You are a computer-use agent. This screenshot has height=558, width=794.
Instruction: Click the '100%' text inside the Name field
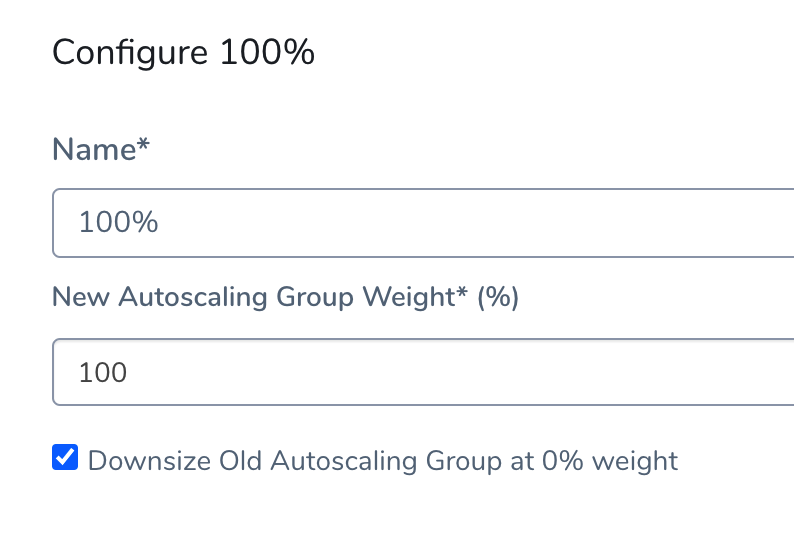[118, 222]
